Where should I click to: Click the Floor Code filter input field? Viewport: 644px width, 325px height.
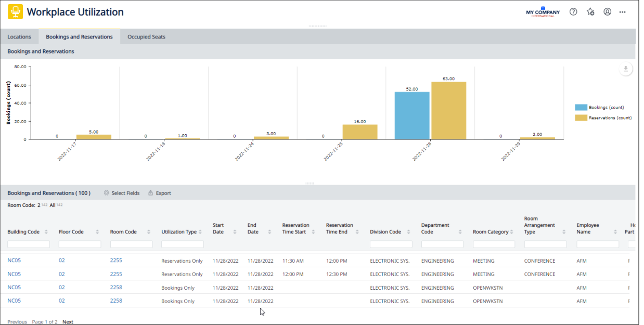pos(80,244)
